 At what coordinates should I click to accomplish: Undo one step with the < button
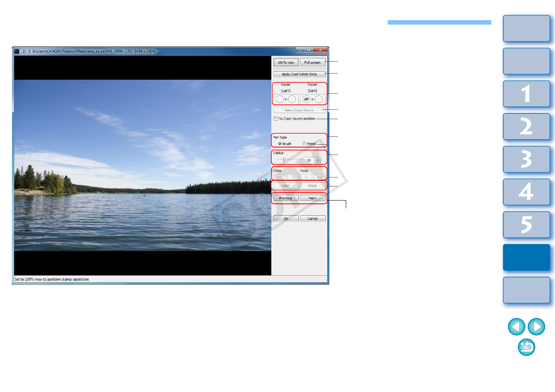coord(293,177)
